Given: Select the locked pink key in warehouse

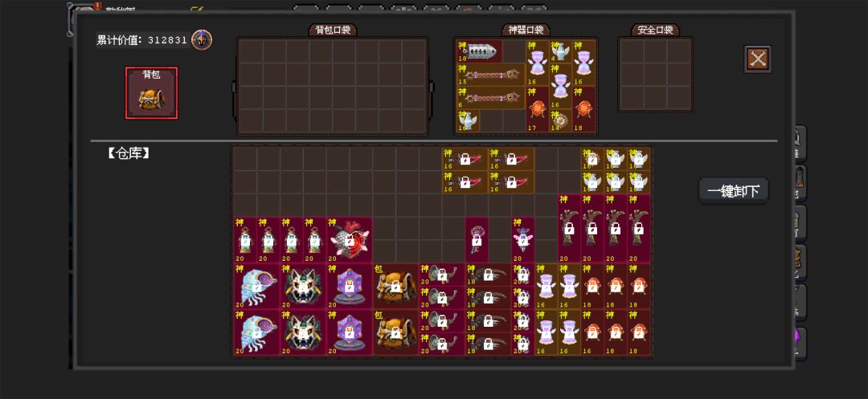Looking at the screenshot, I should click(x=477, y=240).
